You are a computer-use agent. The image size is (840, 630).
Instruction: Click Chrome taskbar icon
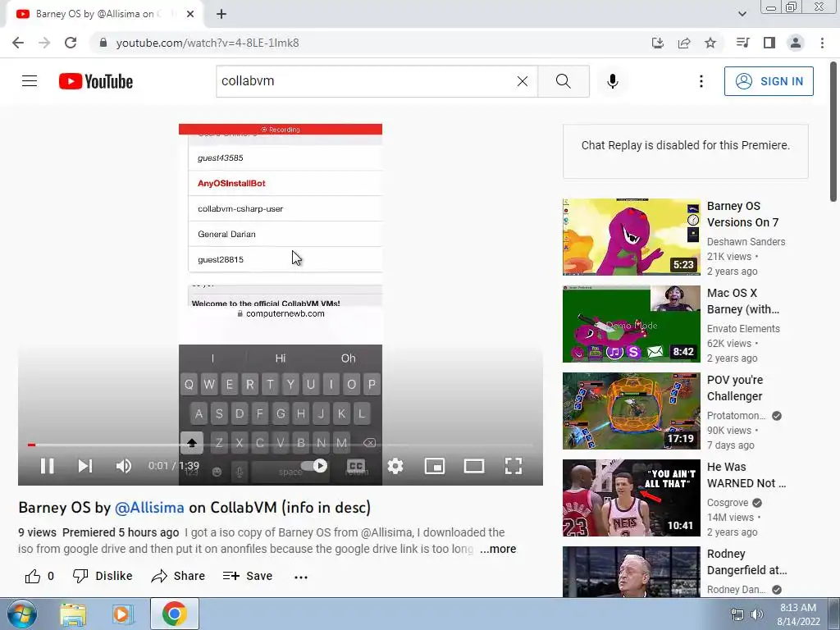click(x=175, y=614)
